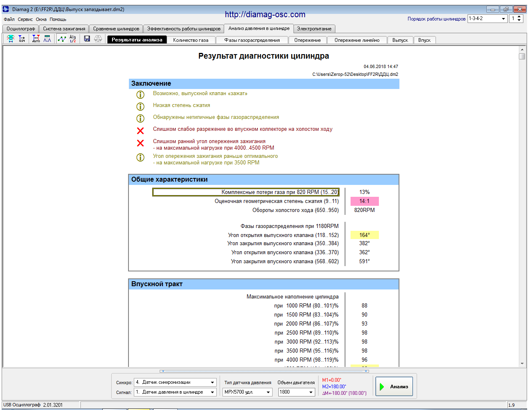This screenshot has width=532, height=410.
Task: Click info icon beside 'Низкая степень сжатия'
Action: click(x=140, y=107)
